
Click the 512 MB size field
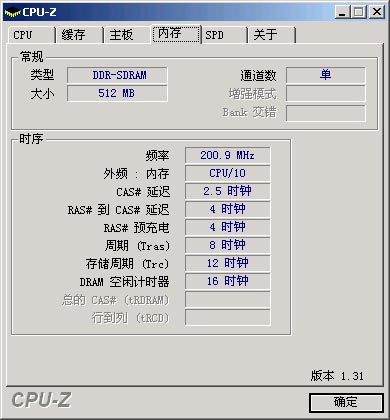pyautogui.click(x=117, y=93)
